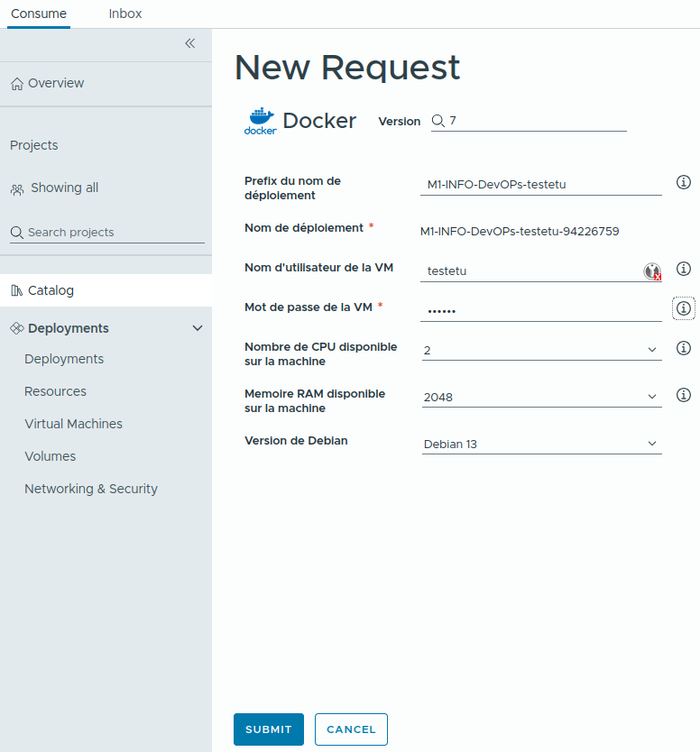Click the Catalog icon in the sidebar
This screenshot has height=752, width=700.
[15, 289]
